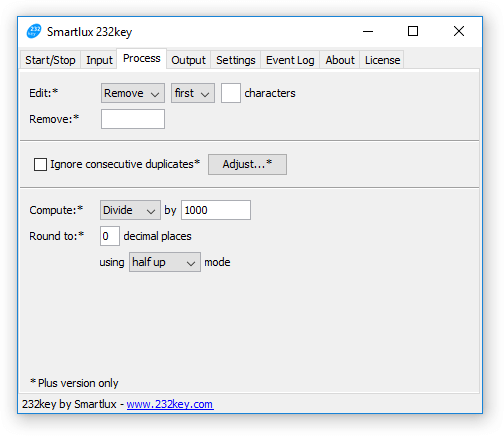The image size is (504, 436).
Task: Switch to the Start/Stop tab
Action: click(x=50, y=60)
